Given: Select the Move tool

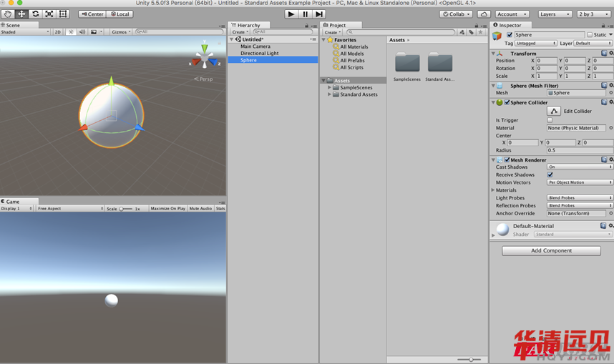Looking at the screenshot, I should 21,14.
